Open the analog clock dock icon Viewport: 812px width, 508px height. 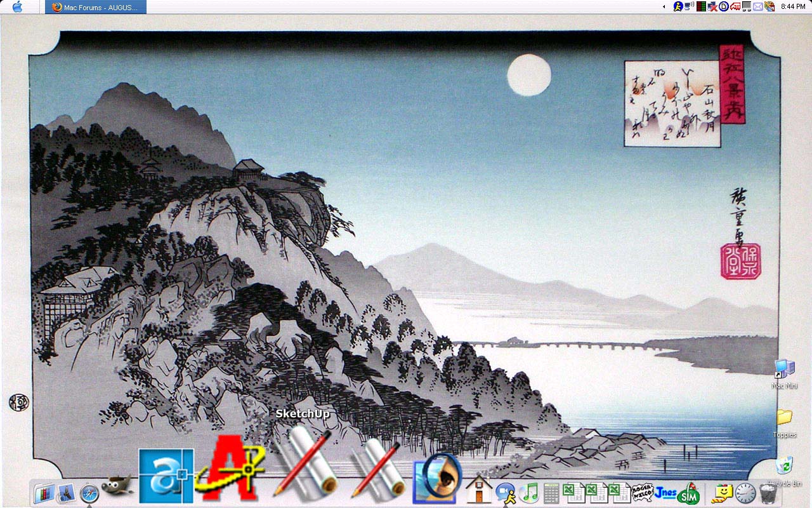745,493
